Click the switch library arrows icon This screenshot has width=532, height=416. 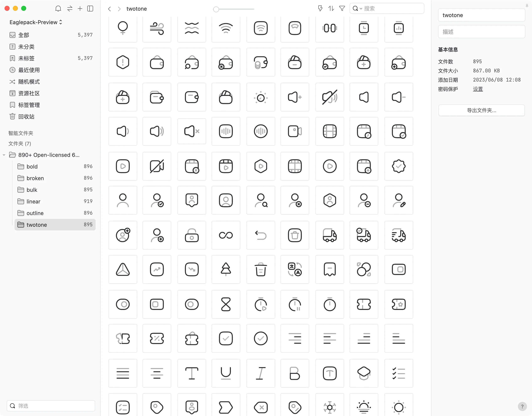click(70, 9)
